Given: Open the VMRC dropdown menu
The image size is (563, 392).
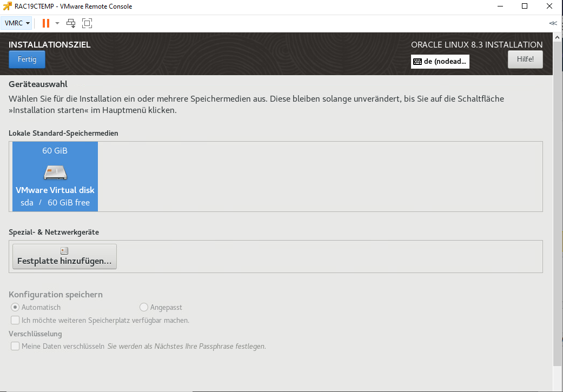Looking at the screenshot, I should coord(17,23).
